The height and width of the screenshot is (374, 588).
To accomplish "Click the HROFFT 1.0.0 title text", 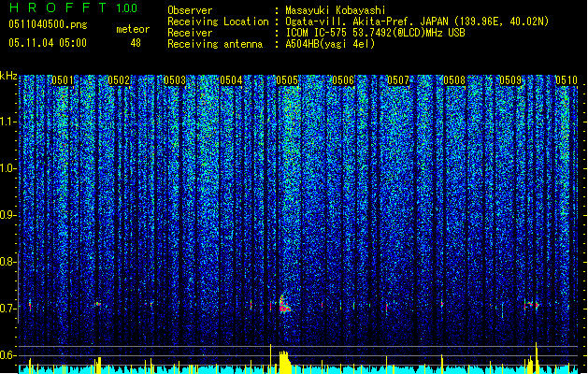I will [73, 7].
